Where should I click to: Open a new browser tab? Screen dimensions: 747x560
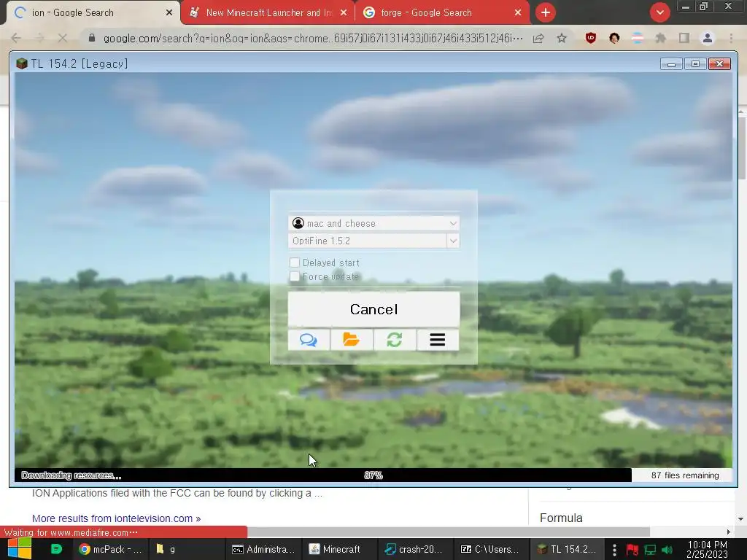click(546, 12)
